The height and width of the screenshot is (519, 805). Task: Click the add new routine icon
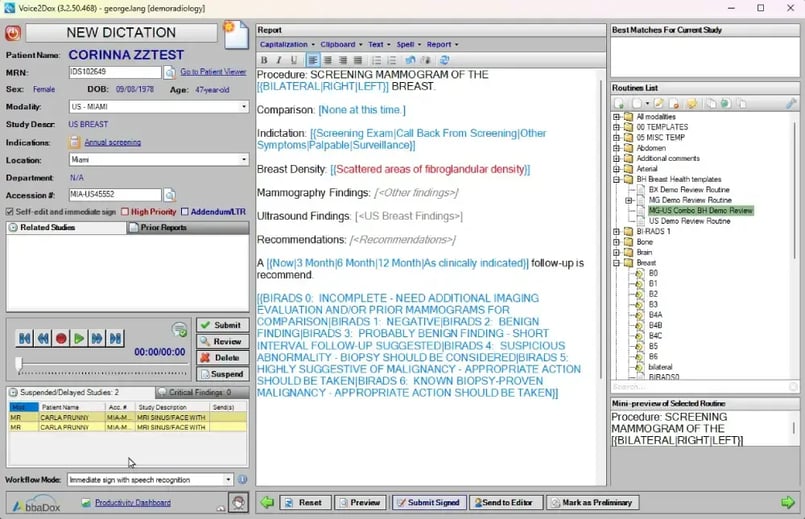tap(619, 104)
